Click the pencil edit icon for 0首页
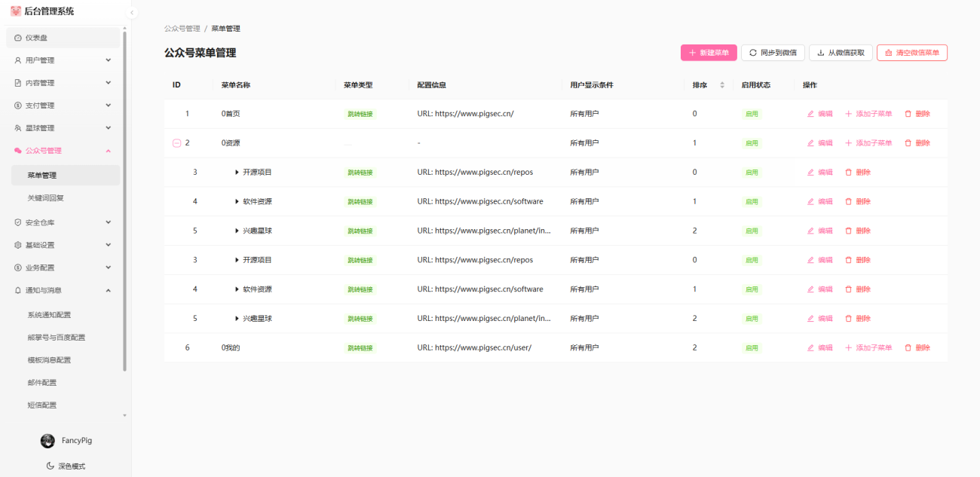 point(810,114)
